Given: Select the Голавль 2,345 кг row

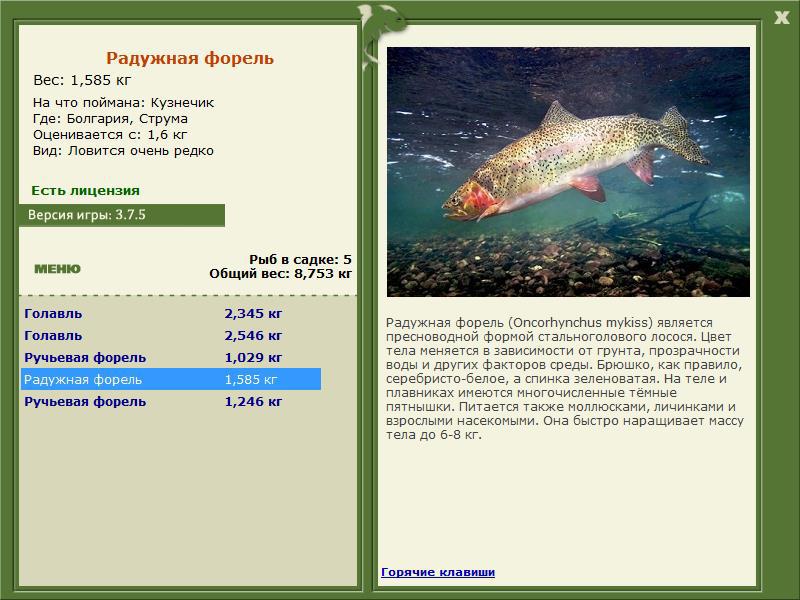Looking at the screenshot, I should (171, 313).
